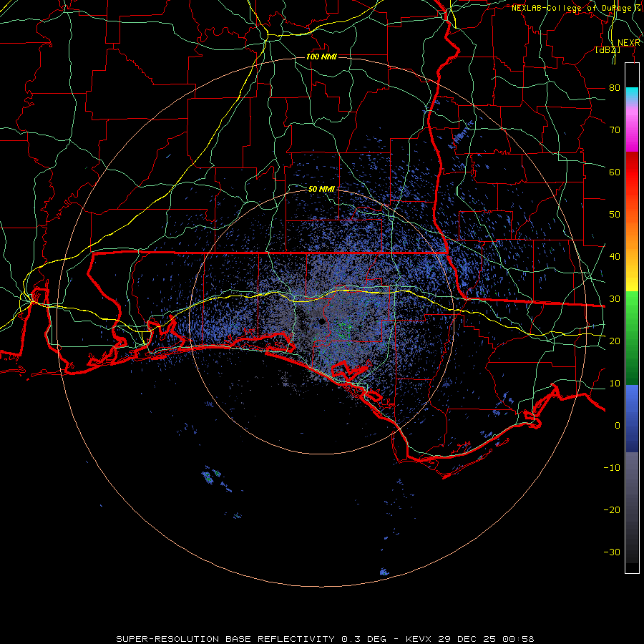Click the -30 value on the dBZ scale
644x644 pixels.
(612, 552)
